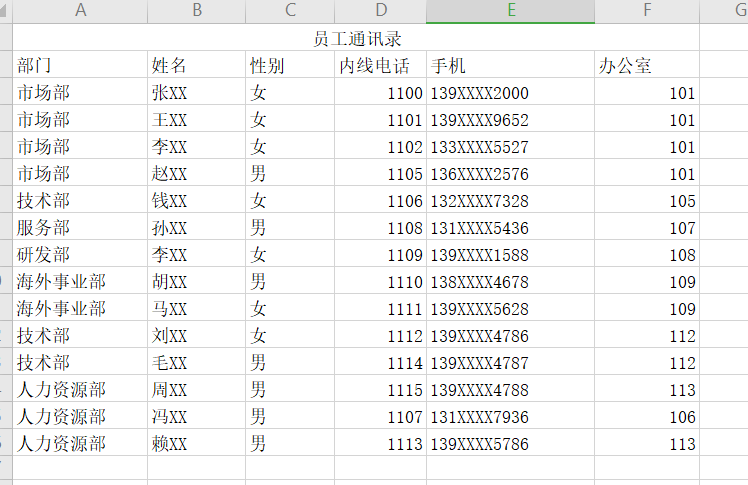This screenshot has height=485, width=748.
Task: Click extension cell 1106
Action: (381, 200)
